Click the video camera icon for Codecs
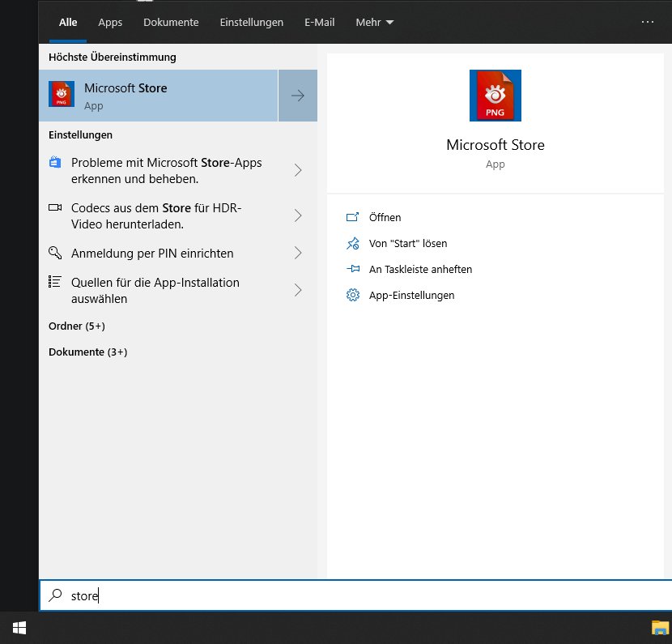This screenshot has width=672, height=644. (55, 207)
